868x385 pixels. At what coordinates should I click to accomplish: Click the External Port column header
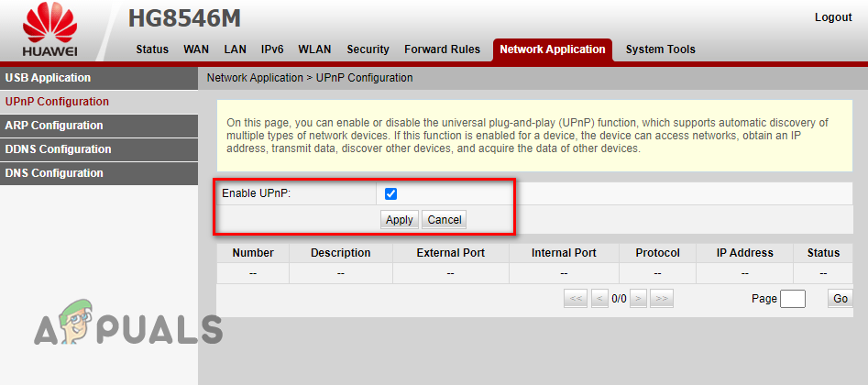pos(451,253)
